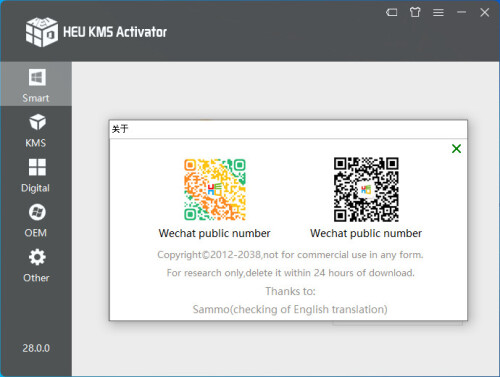The image size is (500, 377).
Task: Open the Smart activation tab
Action: click(x=36, y=84)
